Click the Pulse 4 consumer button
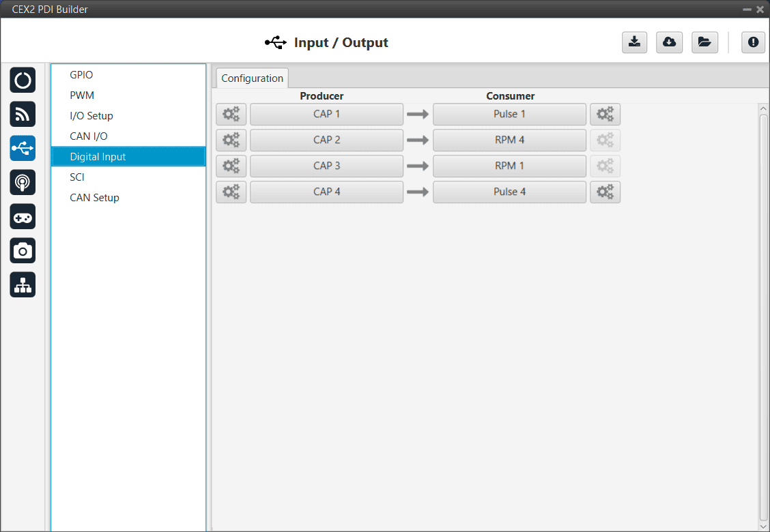770x532 pixels. pyautogui.click(x=509, y=192)
